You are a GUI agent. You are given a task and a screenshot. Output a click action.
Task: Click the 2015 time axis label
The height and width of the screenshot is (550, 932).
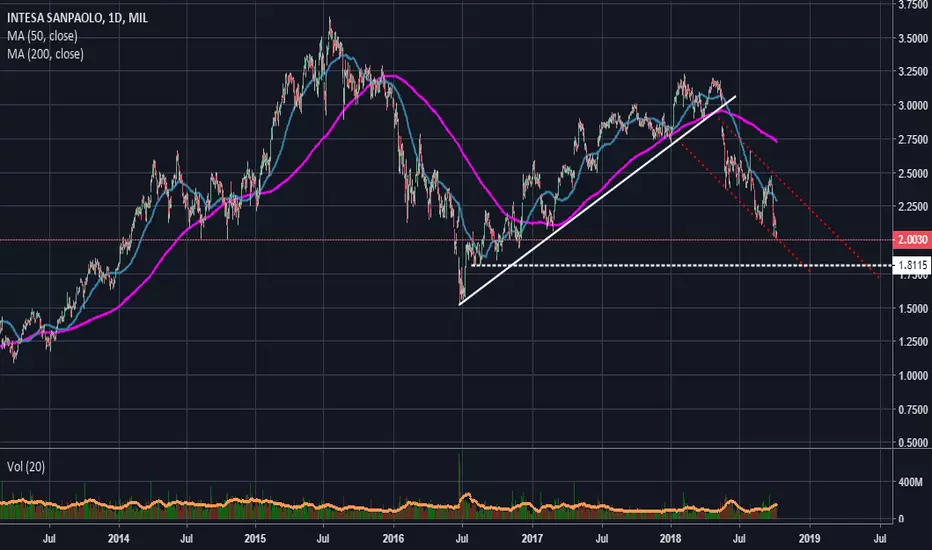256,539
